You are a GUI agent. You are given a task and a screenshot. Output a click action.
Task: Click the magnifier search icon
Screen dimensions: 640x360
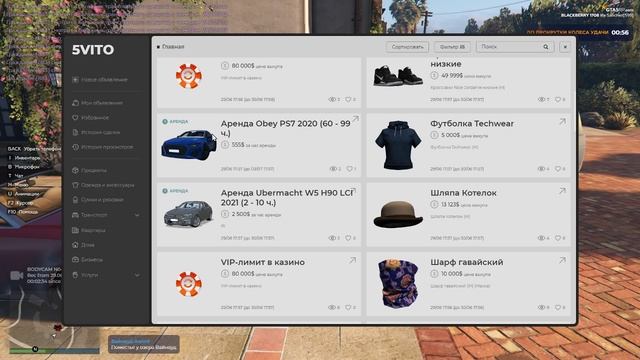pos(546,47)
